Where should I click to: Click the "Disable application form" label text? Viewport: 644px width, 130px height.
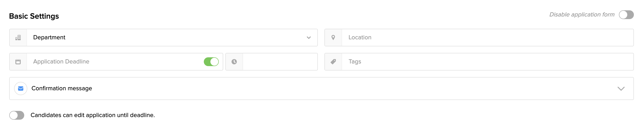[582, 15]
